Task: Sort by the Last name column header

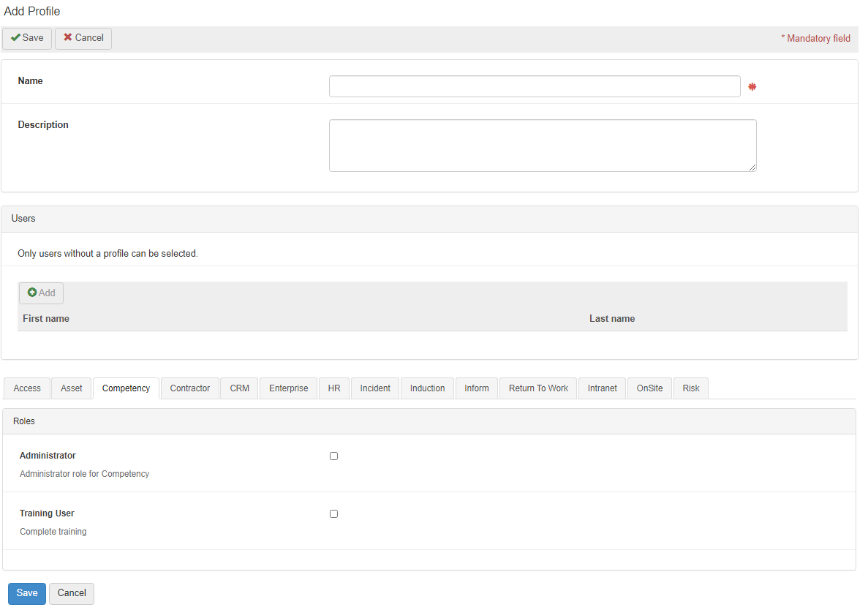Action: tap(612, 319)
